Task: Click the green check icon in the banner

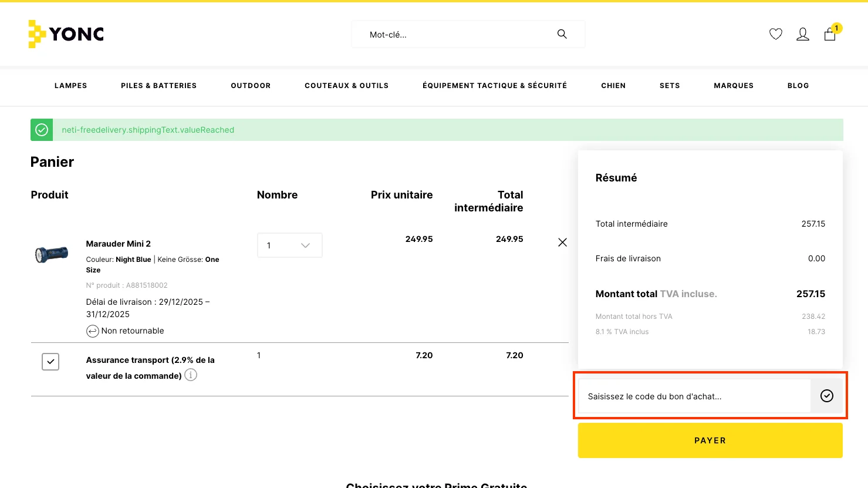Action: [x=42, y=129]
